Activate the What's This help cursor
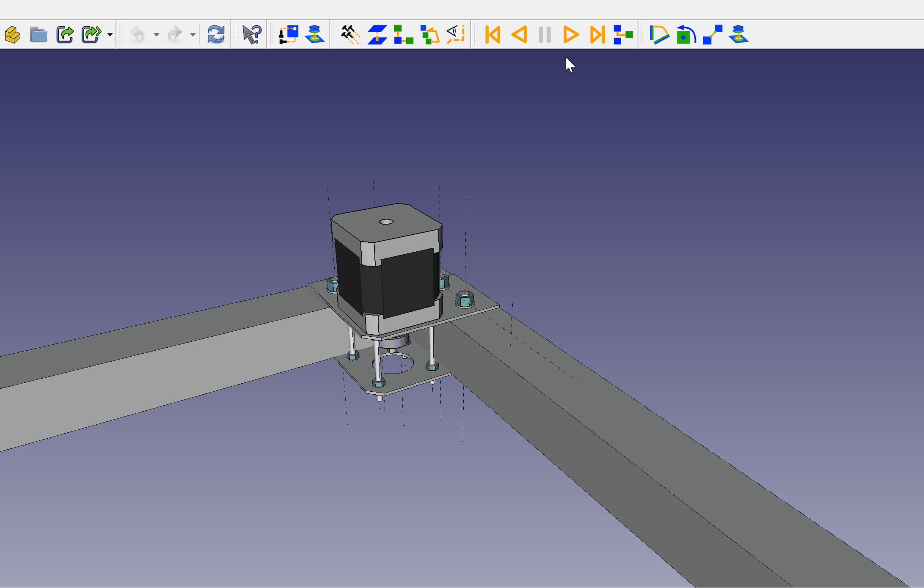The height and width of the screenshot is (588, 924). [x=252, y=35]
